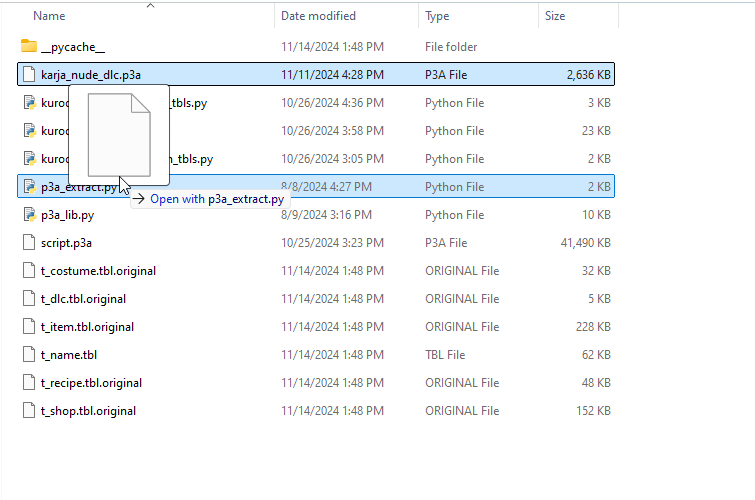Click the 32 KB size value
The image size is (755, 500).
(596, 270)
